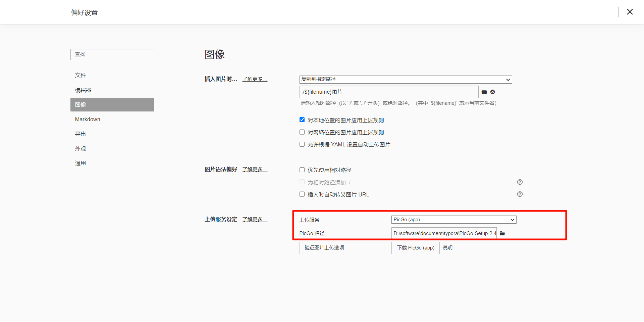
Task: Enable 允许根据 YAML 设置自动上传图片
Action: pos(302,144)
